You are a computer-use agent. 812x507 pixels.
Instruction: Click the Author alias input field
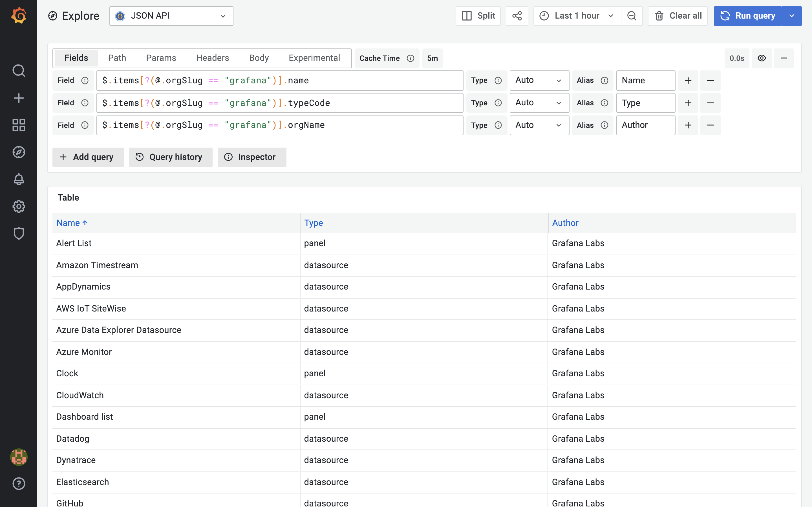[x=645, y=125]
